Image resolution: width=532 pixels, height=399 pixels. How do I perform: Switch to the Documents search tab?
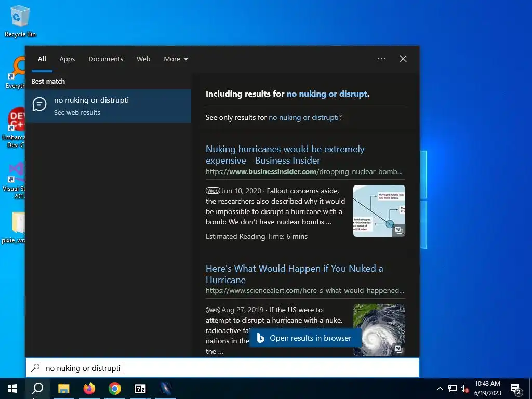tap(106, 59)
